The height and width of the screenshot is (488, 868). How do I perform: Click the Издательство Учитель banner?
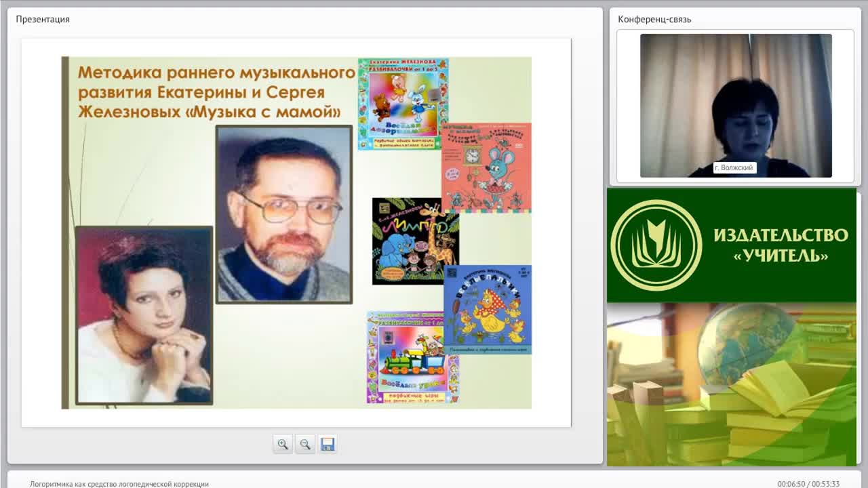(732, 245)
